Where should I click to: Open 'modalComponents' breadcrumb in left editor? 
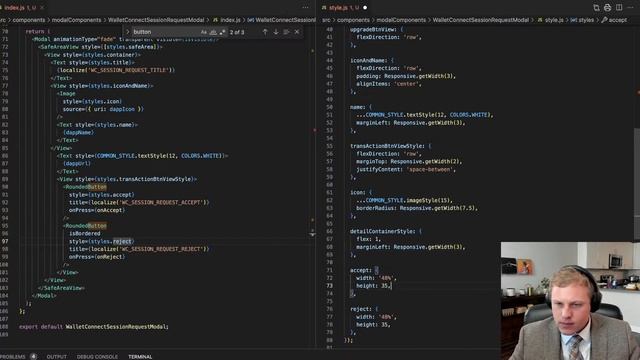point(76,20)
